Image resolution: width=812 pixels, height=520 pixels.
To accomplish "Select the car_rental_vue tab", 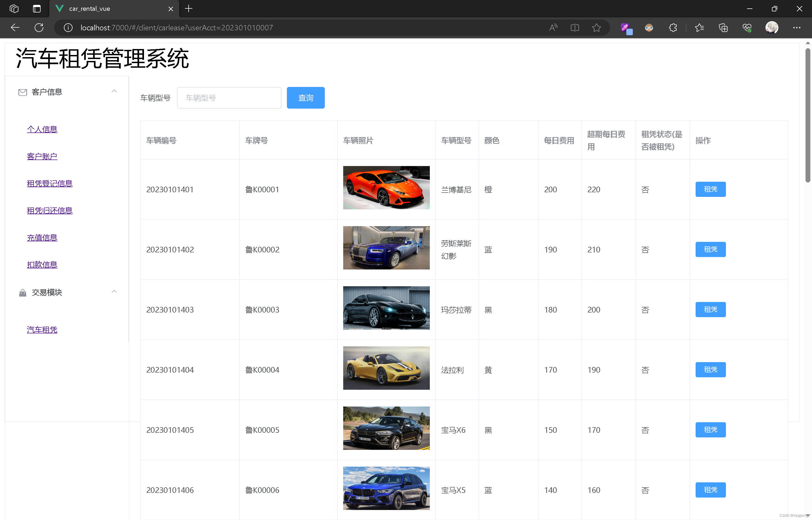I will (89, 9).
